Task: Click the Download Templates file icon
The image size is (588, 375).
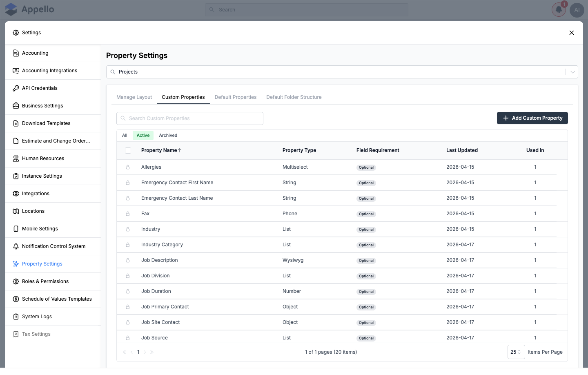Action: (x=16, y=123)
